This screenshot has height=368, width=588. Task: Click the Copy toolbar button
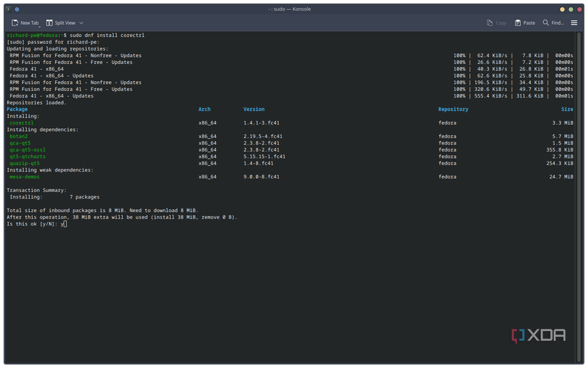[496, 23]
